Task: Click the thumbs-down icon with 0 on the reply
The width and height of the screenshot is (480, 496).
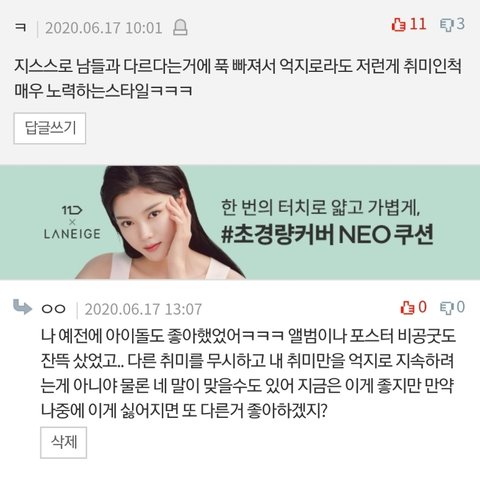Action: (x=447, y=307)
